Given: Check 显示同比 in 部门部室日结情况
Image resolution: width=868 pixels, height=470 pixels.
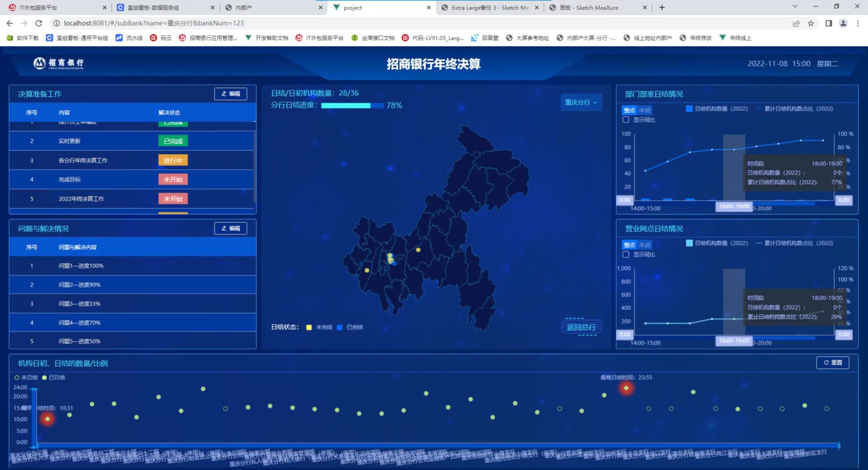Looking at the screenshot, I should 626,120.
